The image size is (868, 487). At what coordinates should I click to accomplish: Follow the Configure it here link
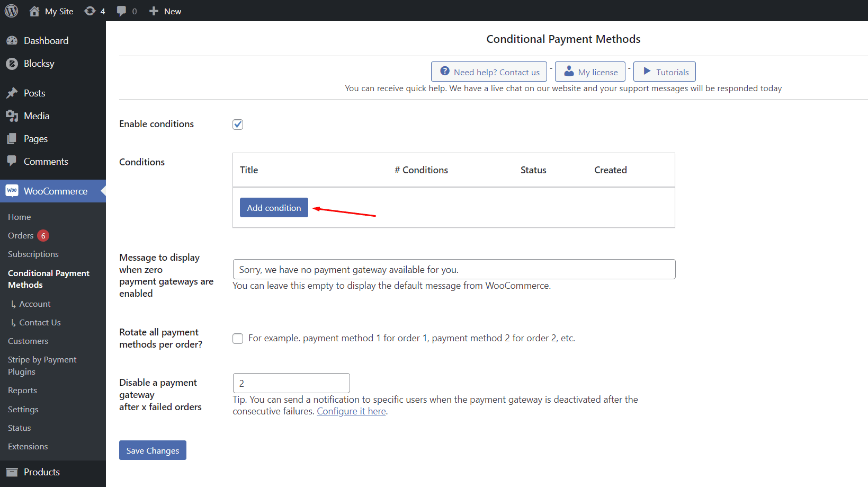351,411
